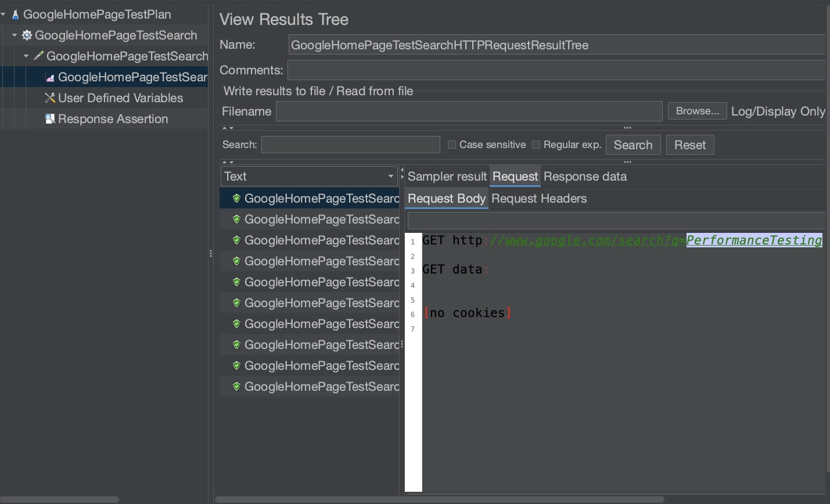Click the GoogleHomePageTestPlan flask icon
830x504 pixels.
click(x=15, y=15)
